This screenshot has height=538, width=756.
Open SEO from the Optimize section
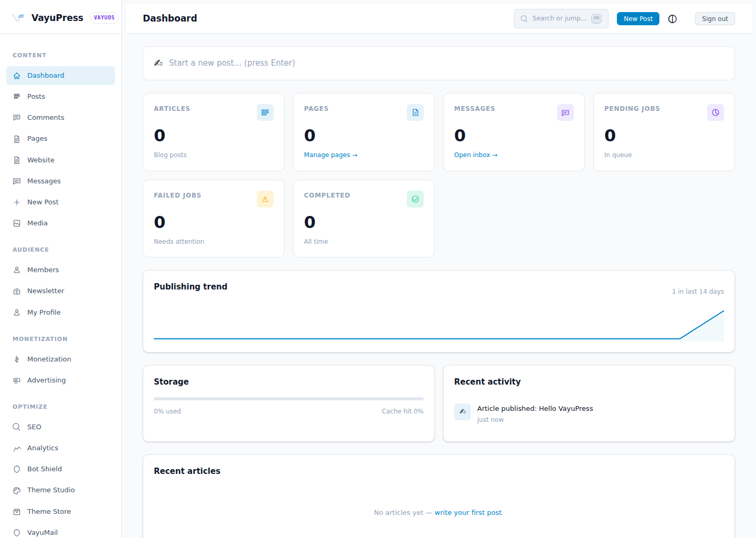(60, 427)
